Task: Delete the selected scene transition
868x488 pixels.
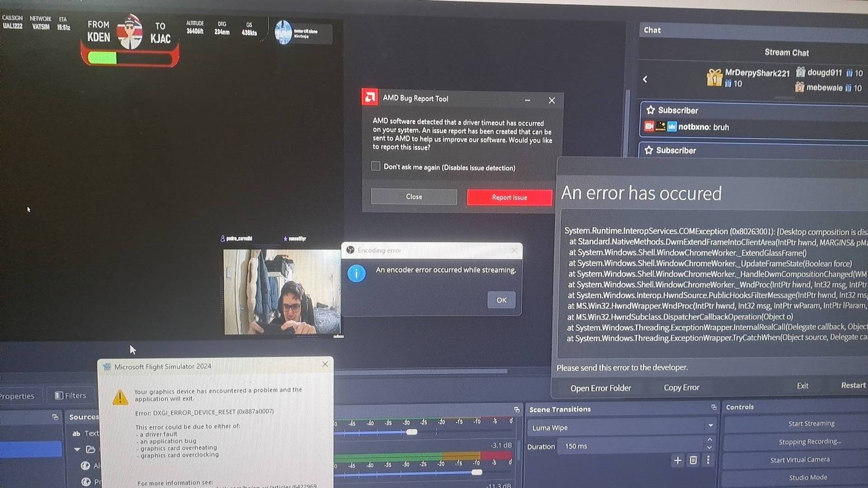Action: pos(693,460)
